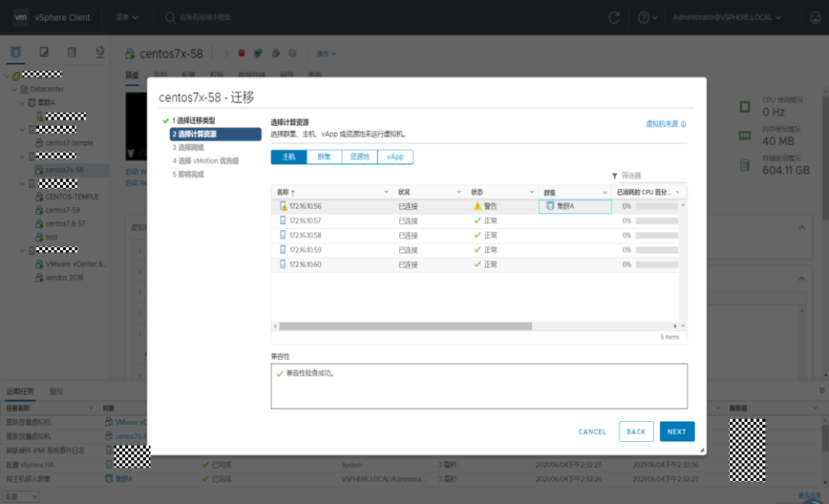Select host row 172.16.10.58
Viewport: 829px width, 504px height.
(x=475, y=235)
